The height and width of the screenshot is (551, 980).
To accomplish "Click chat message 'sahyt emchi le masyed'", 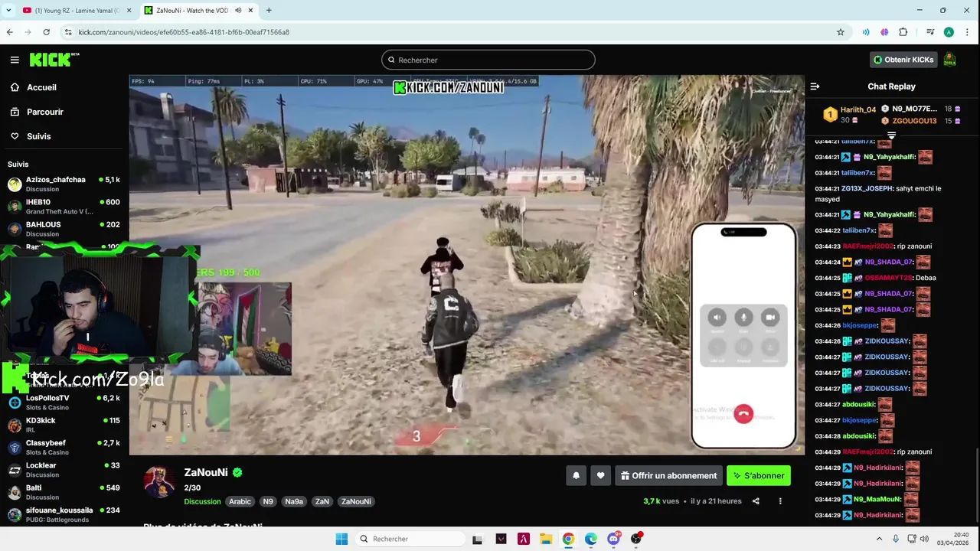I will tap(878, 194).
